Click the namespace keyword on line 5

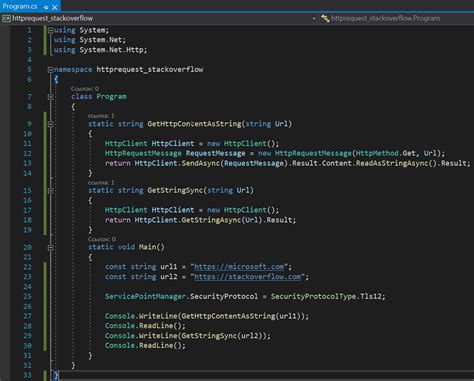[x=73, y=69]
